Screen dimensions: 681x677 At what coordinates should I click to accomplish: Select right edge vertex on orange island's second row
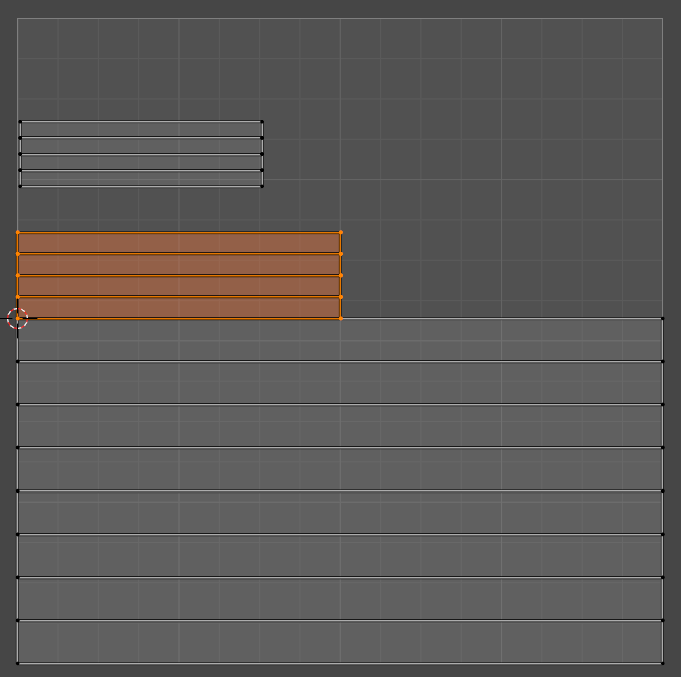pyautogui.click(x=341, y=254)
